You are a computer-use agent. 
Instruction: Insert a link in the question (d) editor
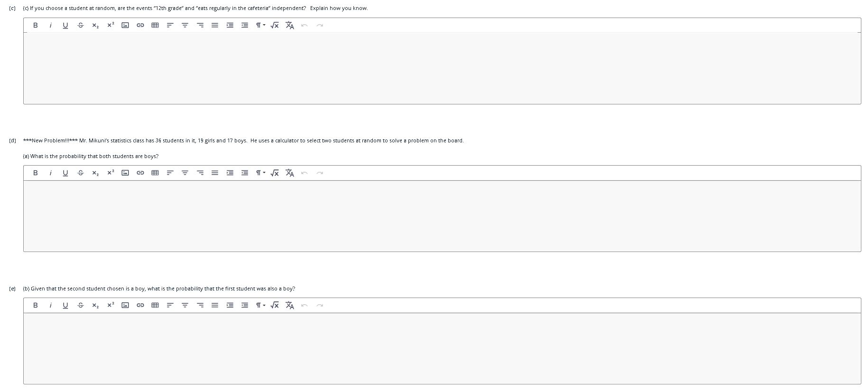140,173
